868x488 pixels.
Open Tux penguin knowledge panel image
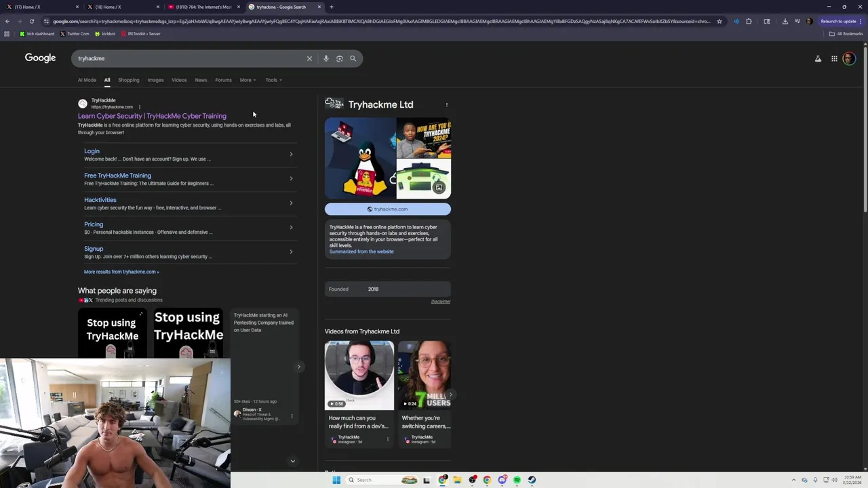coord(360,158)
